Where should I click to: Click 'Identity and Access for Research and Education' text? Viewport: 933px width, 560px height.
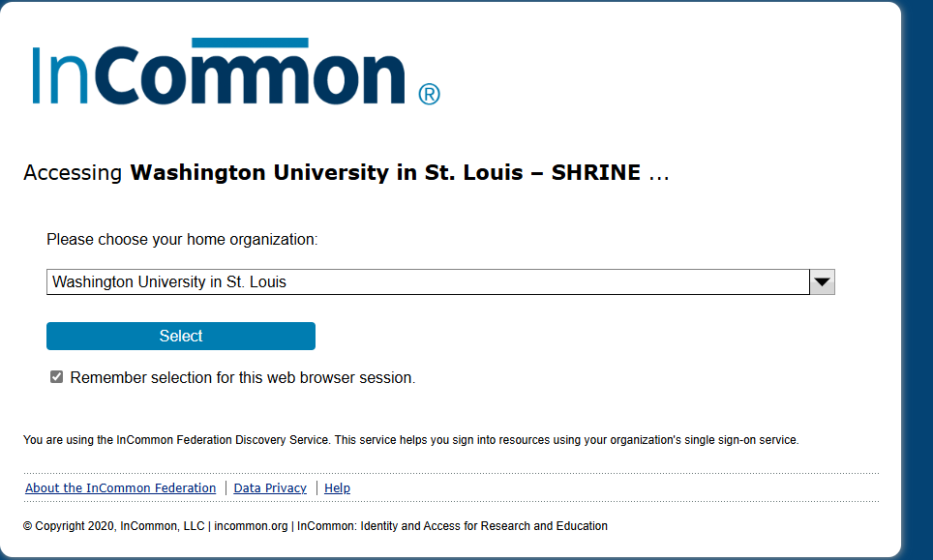pos(484,526)
